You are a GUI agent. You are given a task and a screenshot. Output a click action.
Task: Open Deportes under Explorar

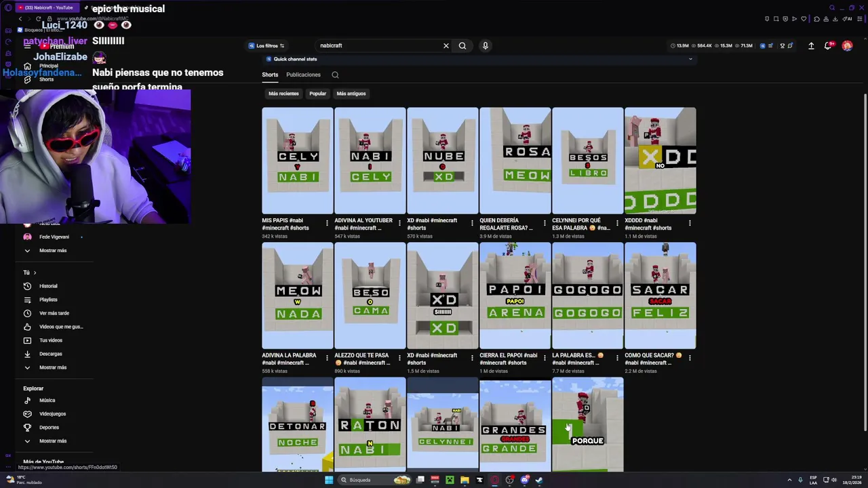point(49,428)
